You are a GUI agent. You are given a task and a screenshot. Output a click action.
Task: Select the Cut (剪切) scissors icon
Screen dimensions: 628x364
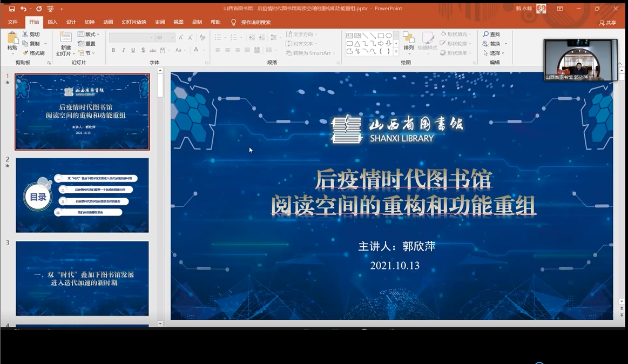(x=25, y=35)
